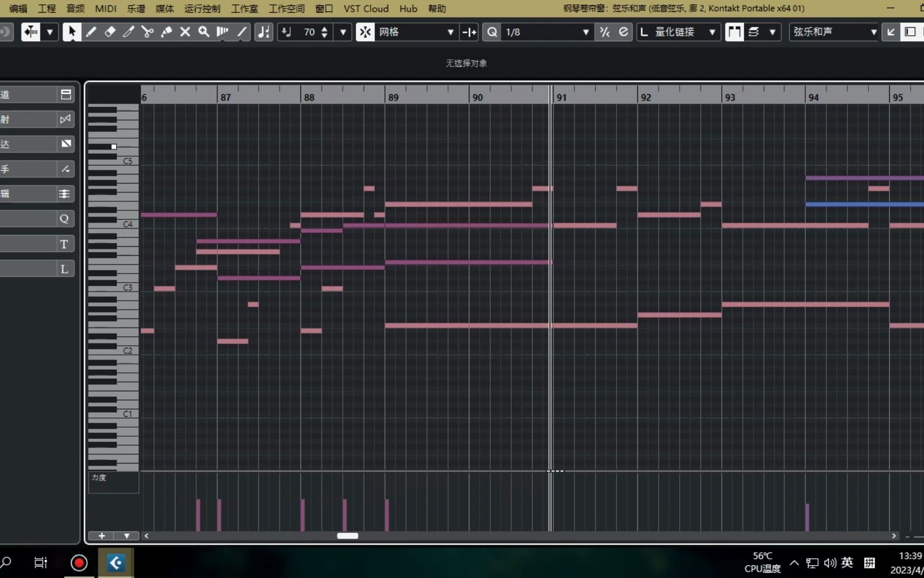The image size is (924, 578).
Task: Open the 乐谱 menu
Action: [x=136, y=9]
